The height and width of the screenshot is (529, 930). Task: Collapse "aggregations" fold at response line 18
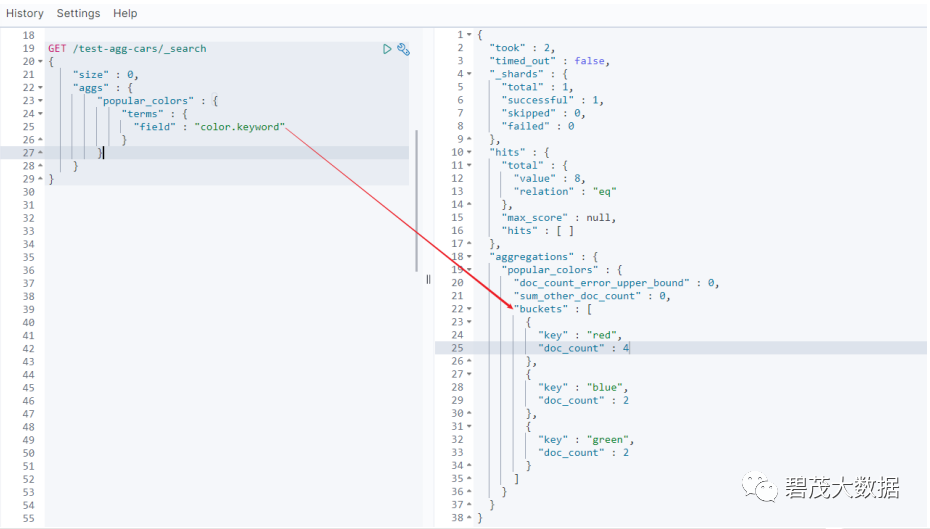pos(469,257)
